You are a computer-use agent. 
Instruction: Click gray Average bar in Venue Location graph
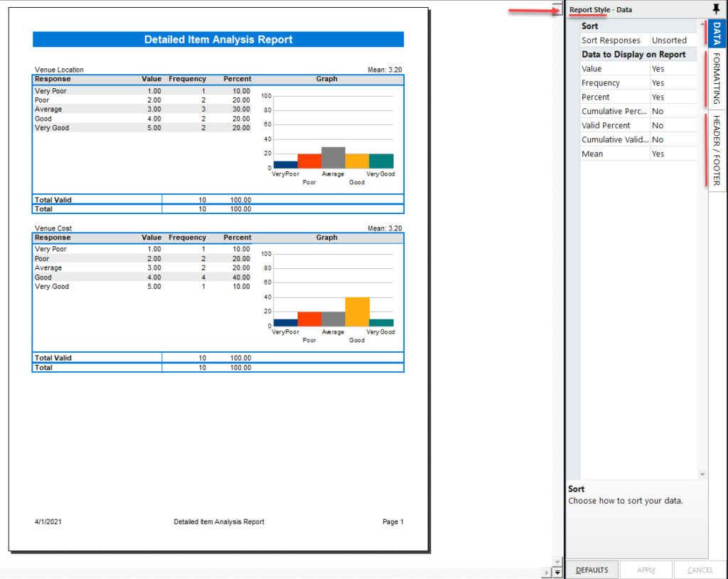(333, 157)
